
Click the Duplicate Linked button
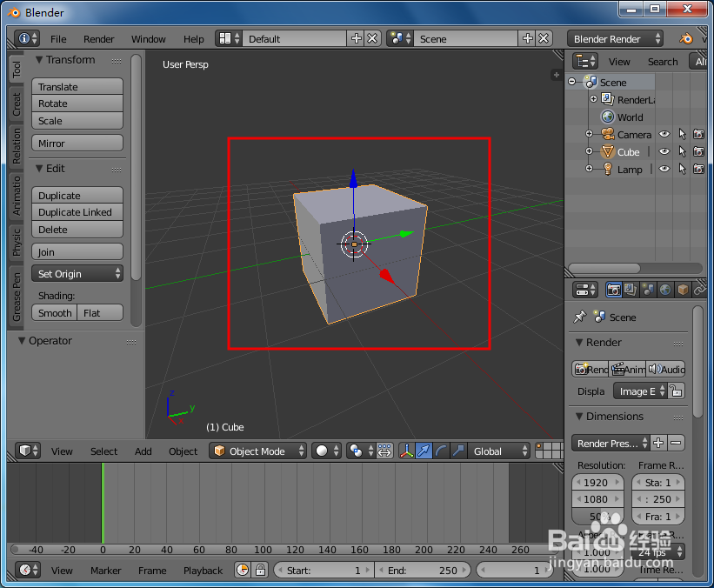(77, 212)
